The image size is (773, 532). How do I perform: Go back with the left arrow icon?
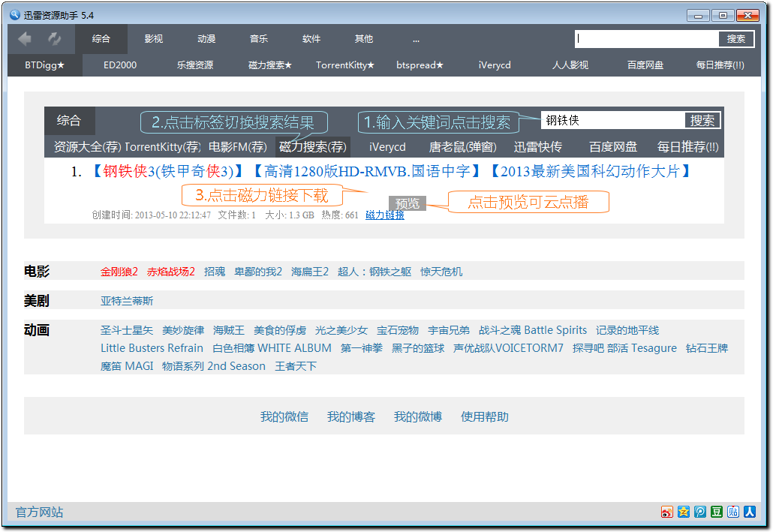pyautogui.click(x=25, y=38)
